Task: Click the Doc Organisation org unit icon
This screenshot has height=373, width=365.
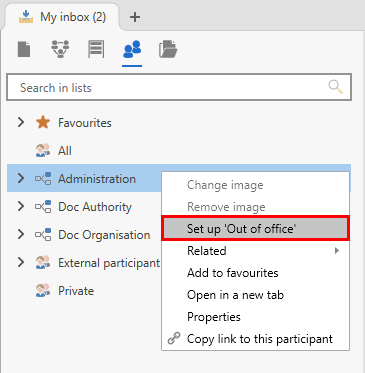Action: pyautogui.click(x=43, y=235)
